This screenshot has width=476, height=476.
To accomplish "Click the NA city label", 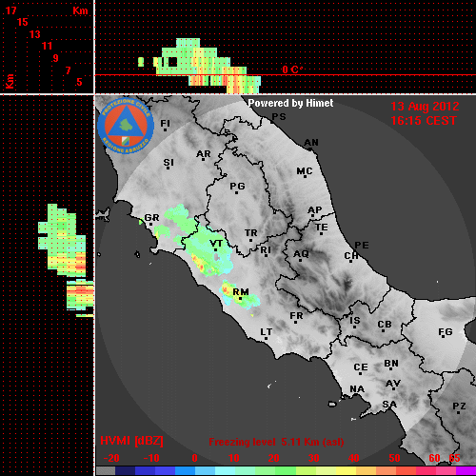I will (357, 389).
